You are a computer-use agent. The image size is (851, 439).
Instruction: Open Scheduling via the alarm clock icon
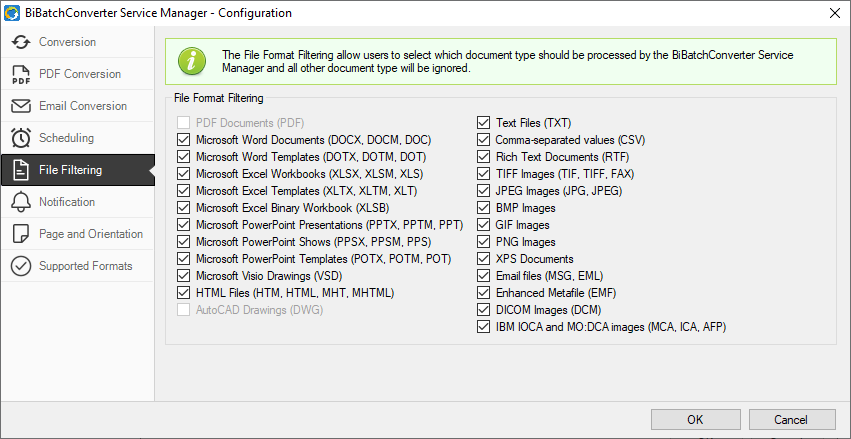coord(21,138)
